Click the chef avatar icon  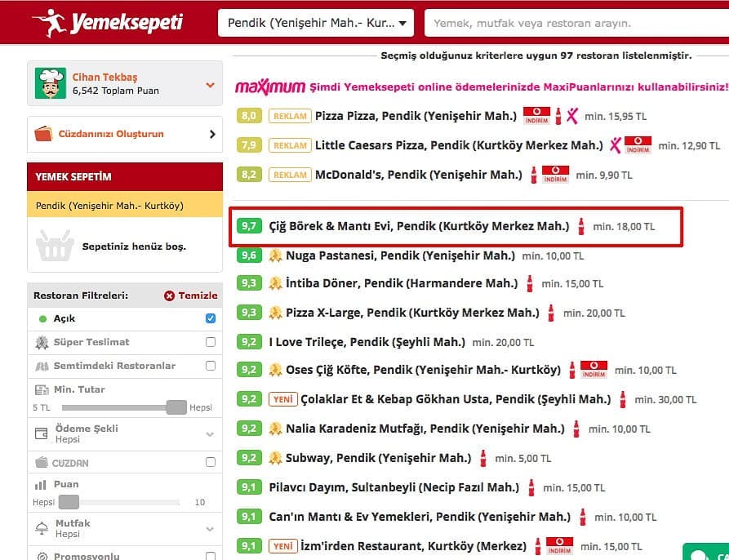(x=51, y=83)
